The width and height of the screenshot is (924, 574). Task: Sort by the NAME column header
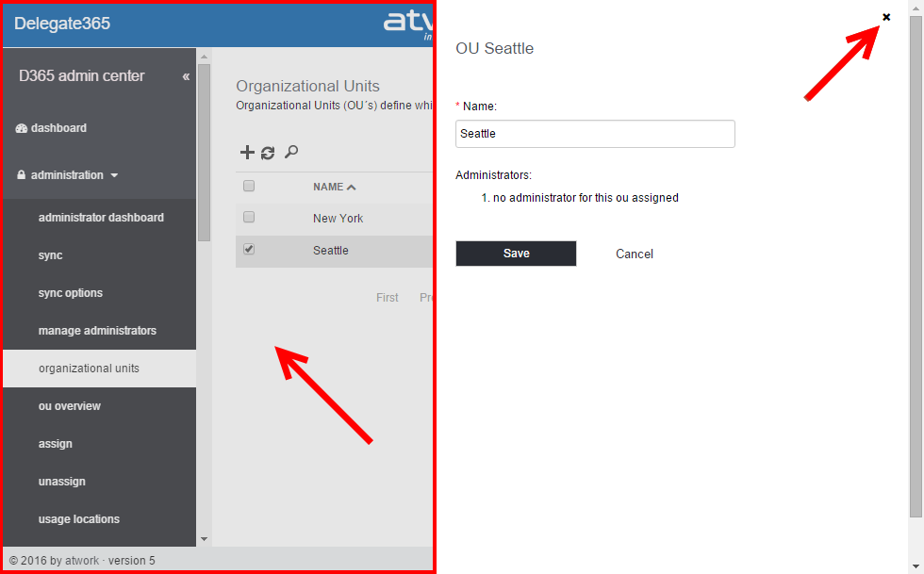(x=334, y=187)
